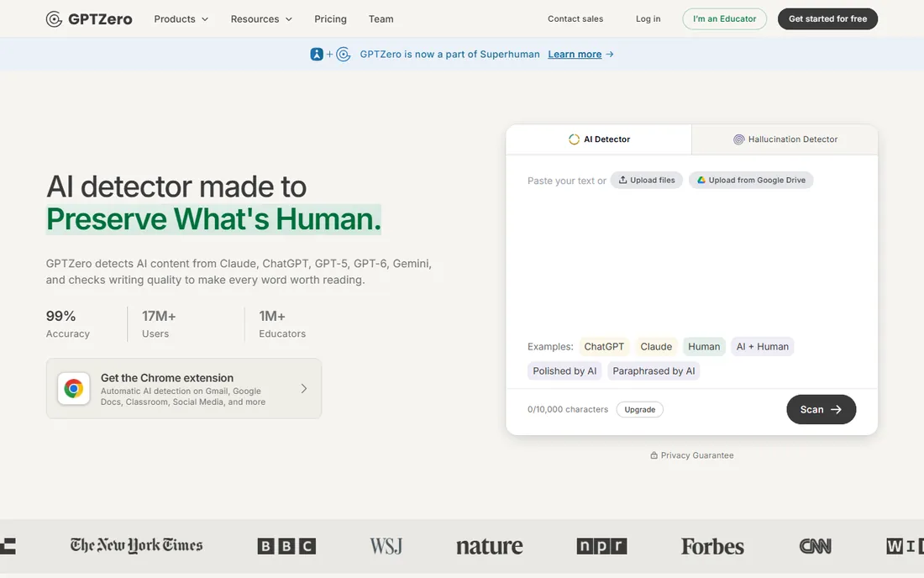Click the GPTZero logo icon
924x578 pixels.
pos(54,18)
